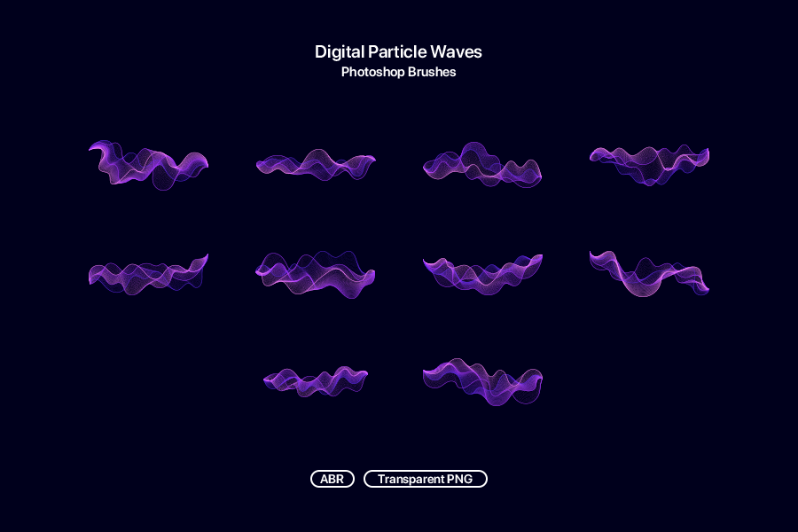Screen dimensions: 798x532
Task: Click the Digital Particle Waves title
Action: [398, 51]
